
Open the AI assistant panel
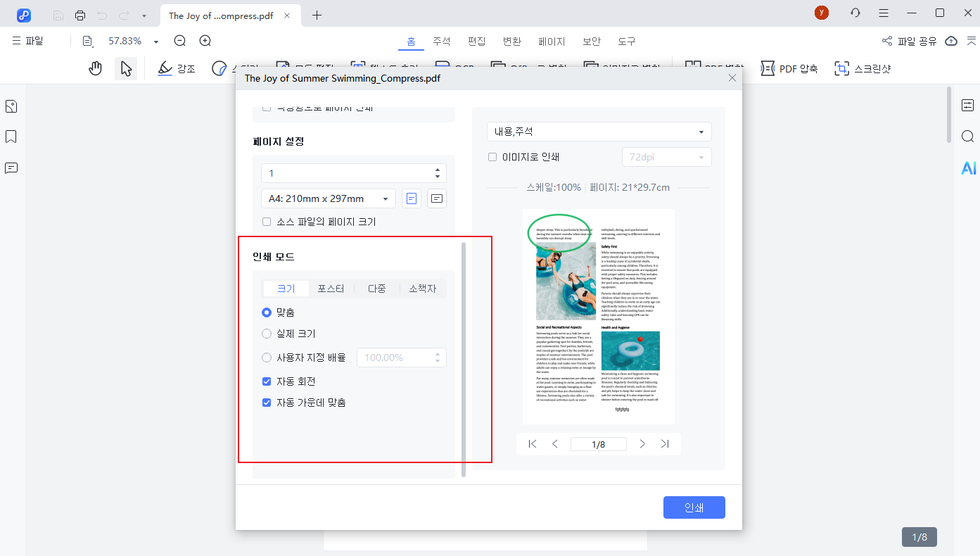[969, 168]
